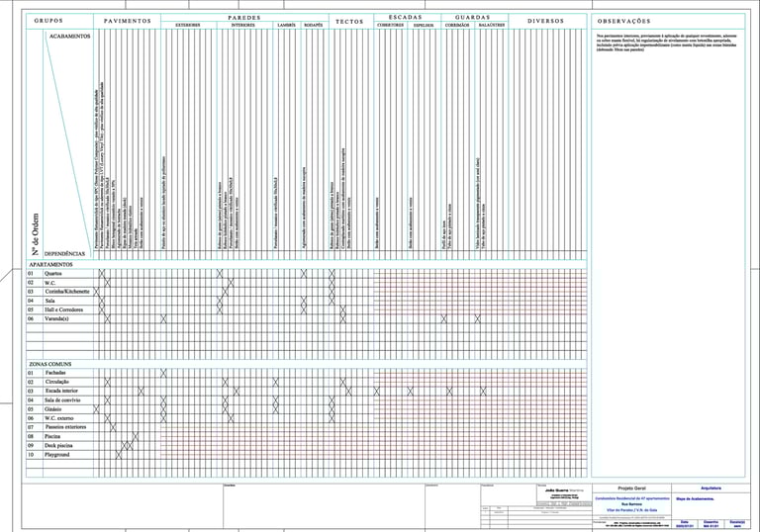This screenshot has width=760, height=532.
Task: Select the BALAÚSTRES sub-header
Action: click(492, 25)
